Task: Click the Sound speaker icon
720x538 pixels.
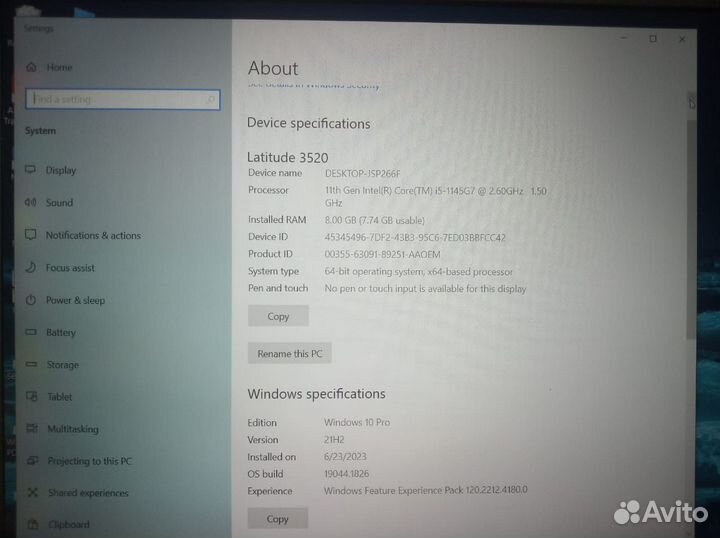Action: pyautogui.click(x=30, y=202)
